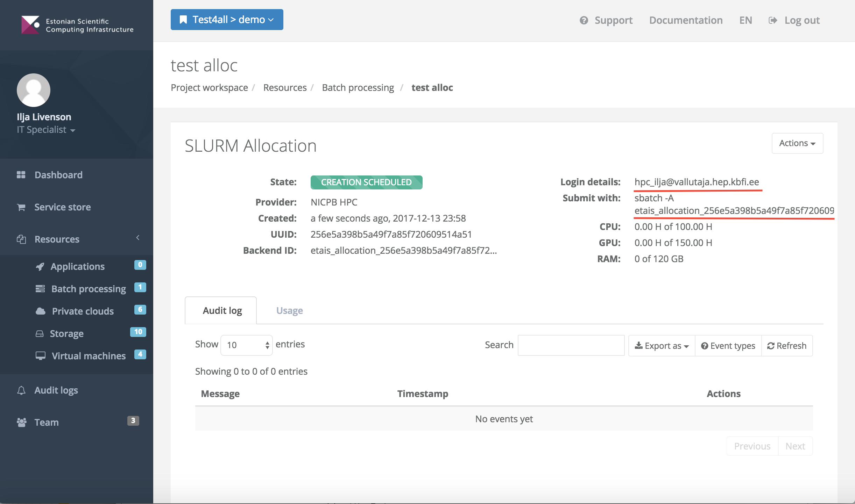The height and width of the screenshot is (504, 855).
Task: Open Dashboard in the sidebar
Action: tap(77, 175)
